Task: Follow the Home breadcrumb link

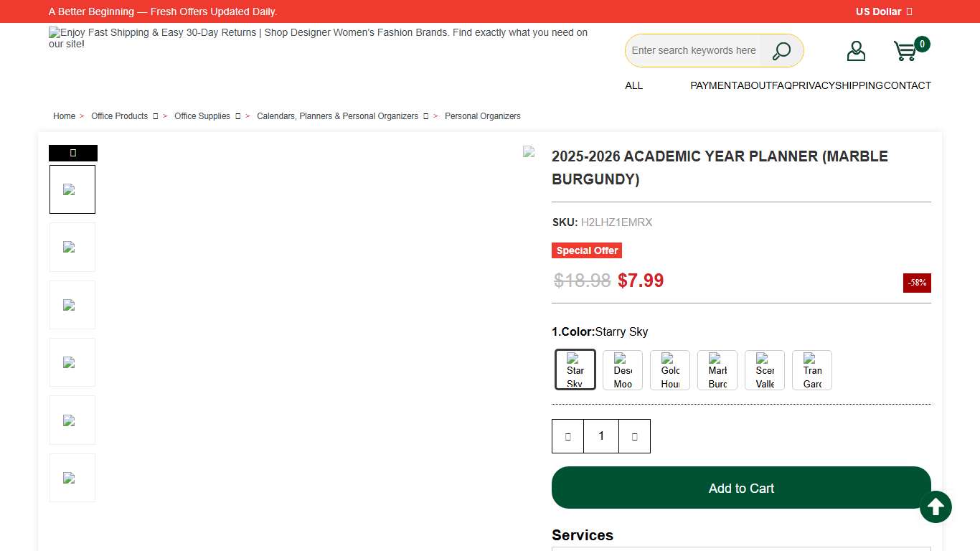Action: (x=64, y=116)
